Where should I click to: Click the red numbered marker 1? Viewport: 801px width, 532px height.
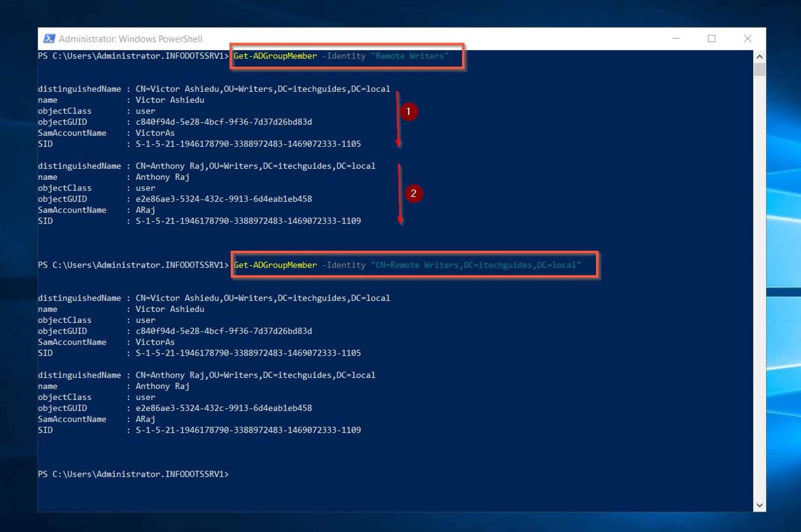point(408,111)
